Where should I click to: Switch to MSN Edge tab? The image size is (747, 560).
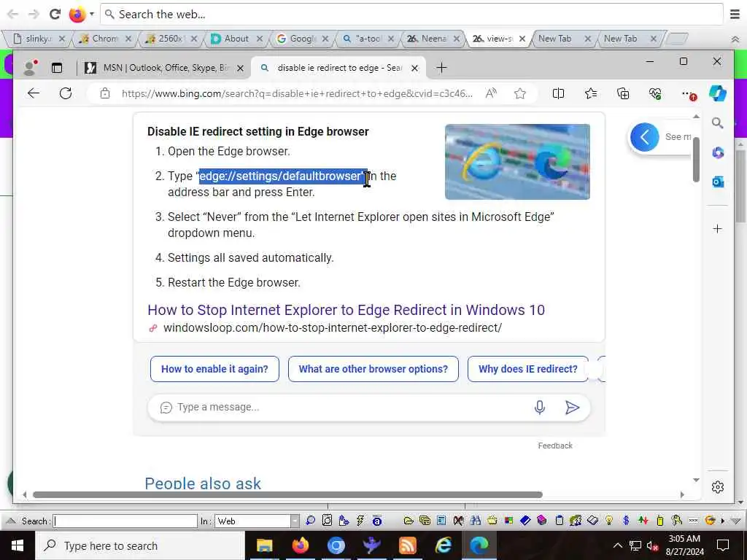tap(164, 68)
